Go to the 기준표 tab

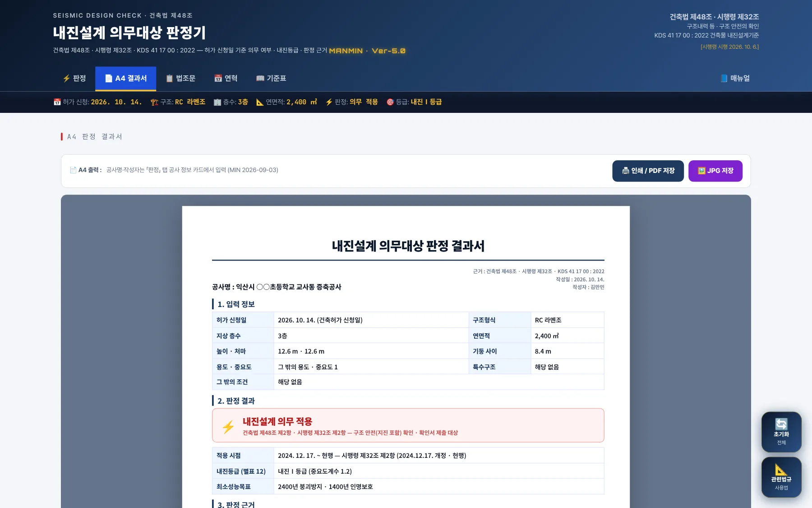pos(271,79)
